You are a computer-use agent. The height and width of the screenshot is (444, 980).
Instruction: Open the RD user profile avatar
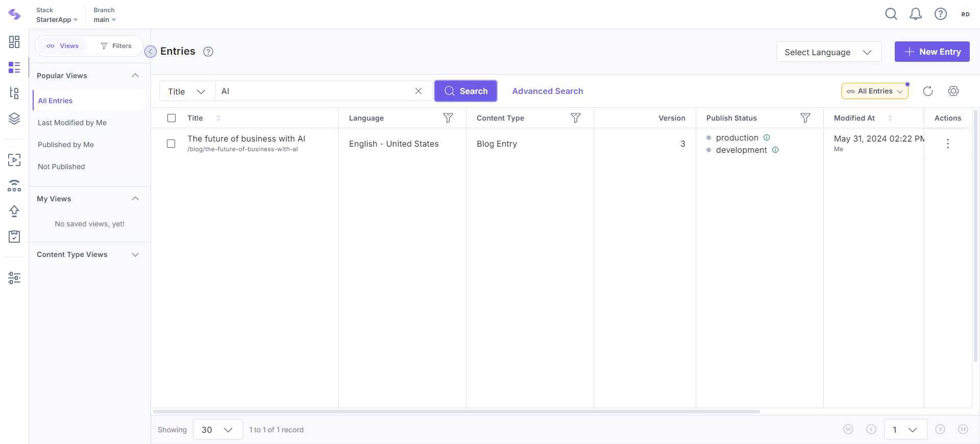[965, 14]
